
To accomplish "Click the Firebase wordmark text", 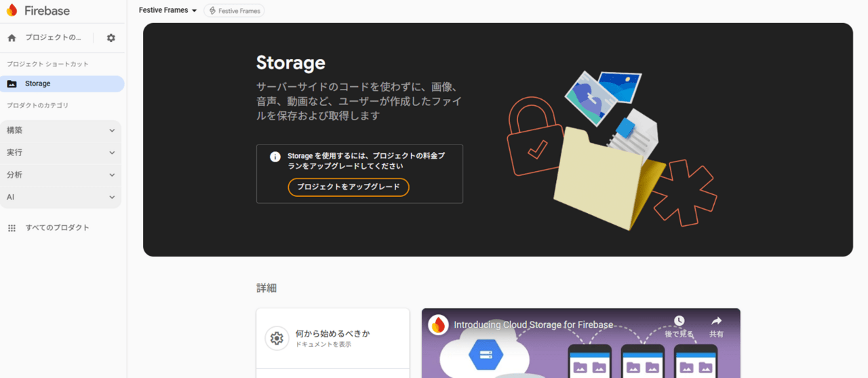I will pyautogui.click(x=47, y=11).
